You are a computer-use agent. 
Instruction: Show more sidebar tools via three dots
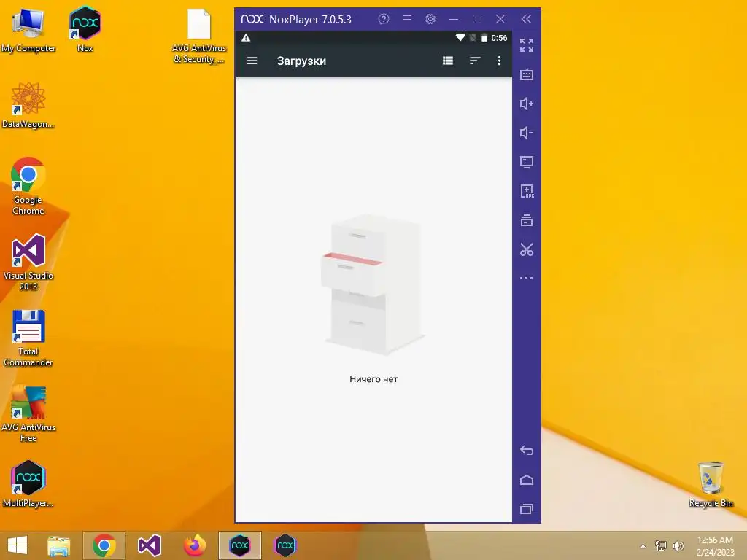pos(527,278)
